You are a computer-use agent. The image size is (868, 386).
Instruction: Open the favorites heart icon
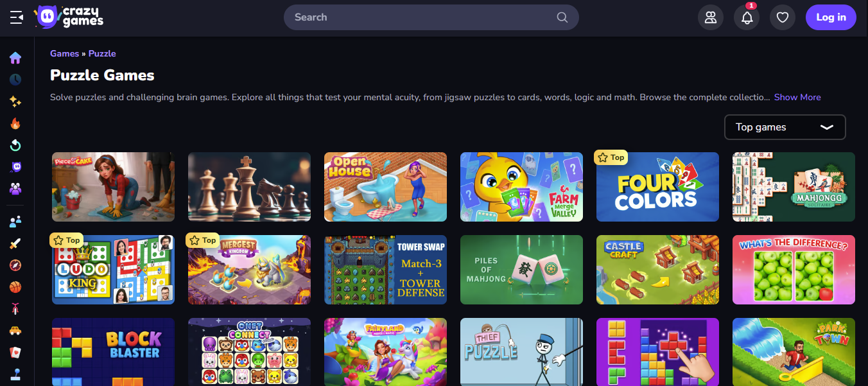[x=782, y=17]
